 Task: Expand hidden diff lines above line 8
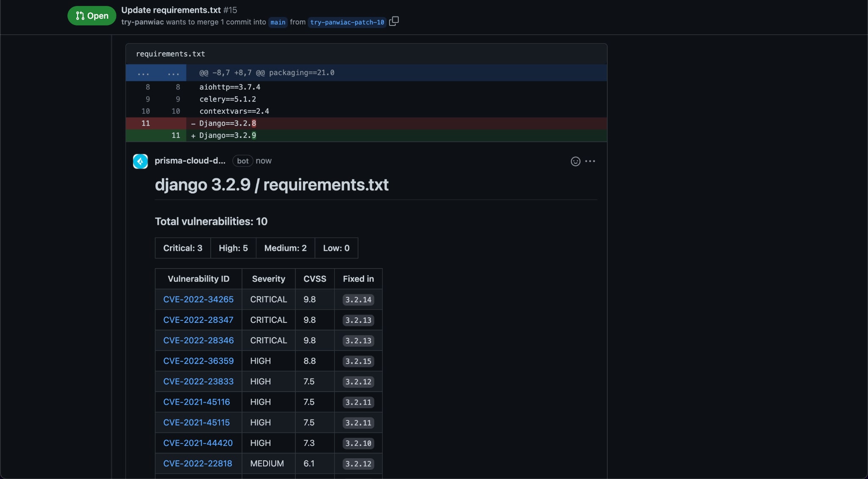(156, 73)
